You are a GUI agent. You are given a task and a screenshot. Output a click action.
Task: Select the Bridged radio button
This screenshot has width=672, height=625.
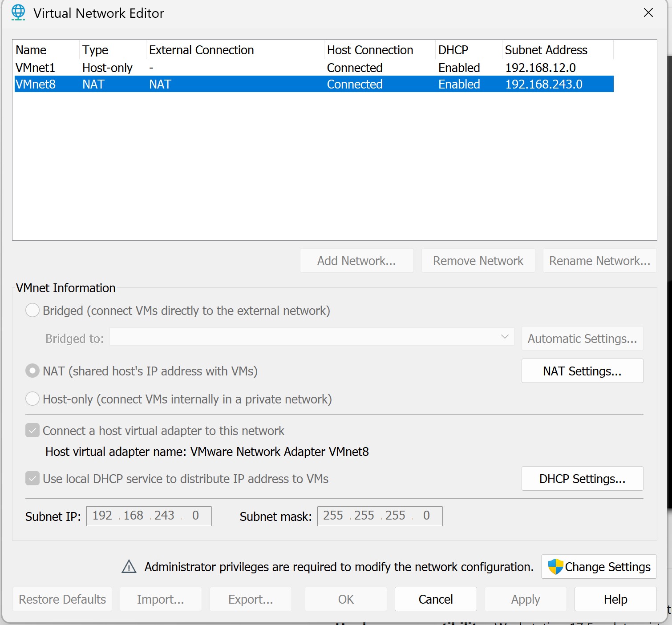(x=32, y=310)
